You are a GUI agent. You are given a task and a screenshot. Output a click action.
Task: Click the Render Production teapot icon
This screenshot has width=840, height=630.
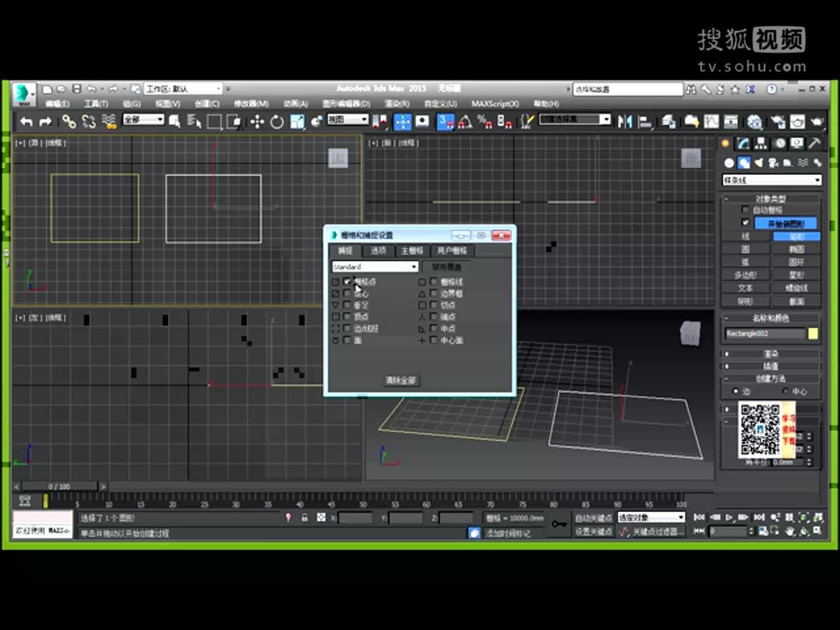817,121
